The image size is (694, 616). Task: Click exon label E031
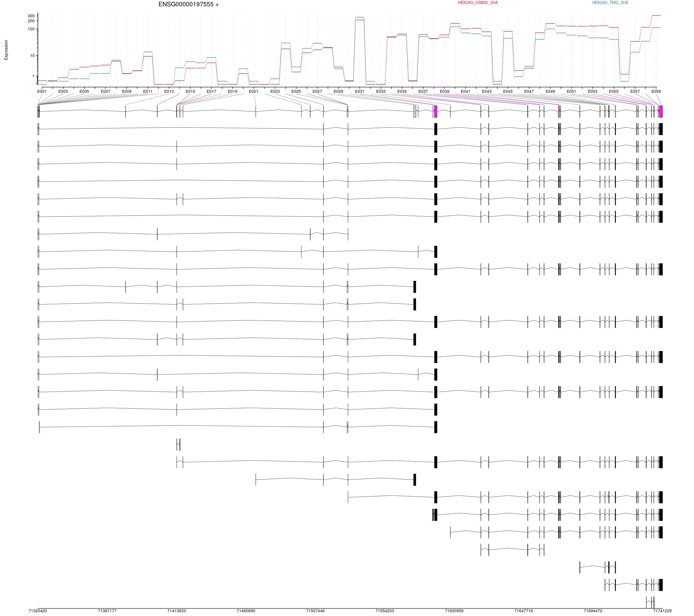pos(359,91)
